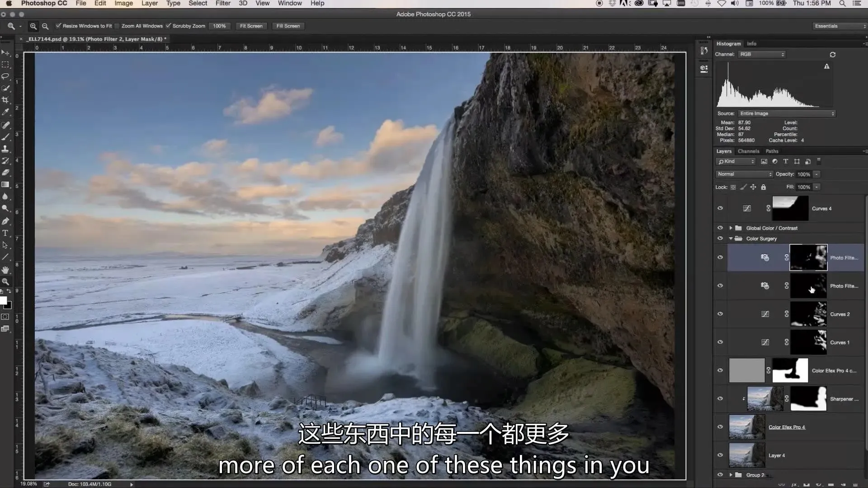Select the Lasso tool
Image resolution: width=868 pixels, height=488 pixels.
(x=5, y=76)
